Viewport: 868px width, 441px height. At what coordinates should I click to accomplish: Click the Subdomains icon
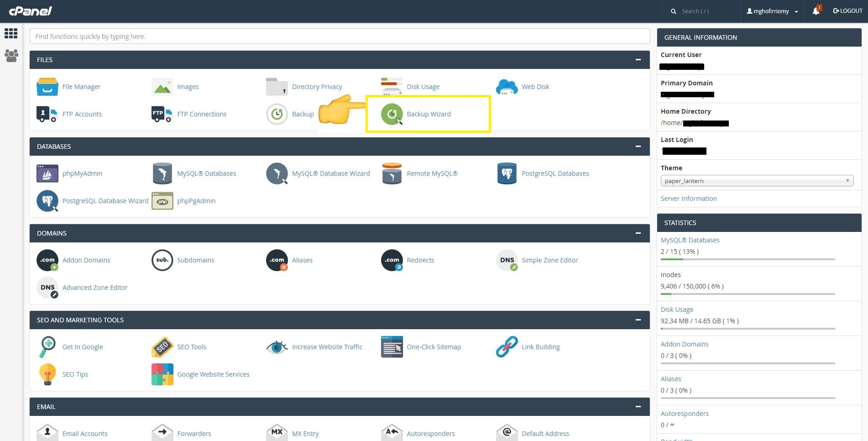tap(162, 260)
